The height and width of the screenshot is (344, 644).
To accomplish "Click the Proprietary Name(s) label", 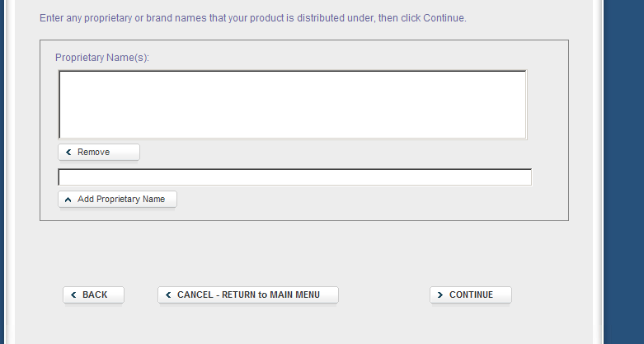I will coord(102,58).
